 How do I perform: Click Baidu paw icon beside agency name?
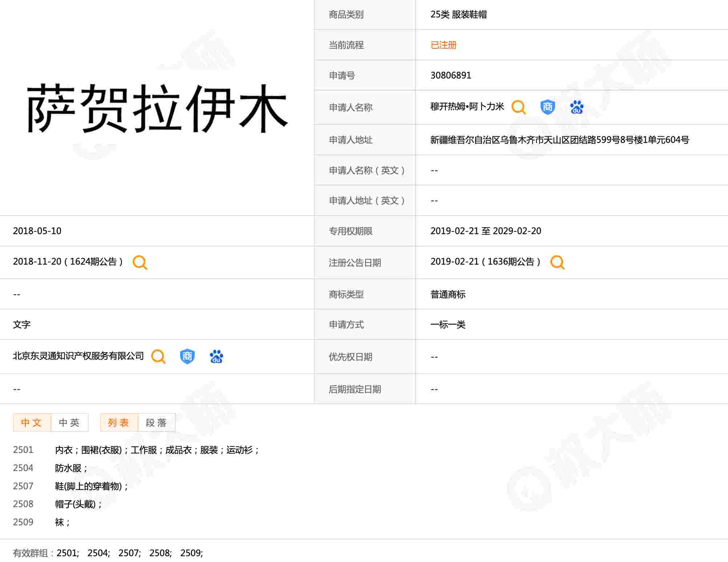click(217, 357)
